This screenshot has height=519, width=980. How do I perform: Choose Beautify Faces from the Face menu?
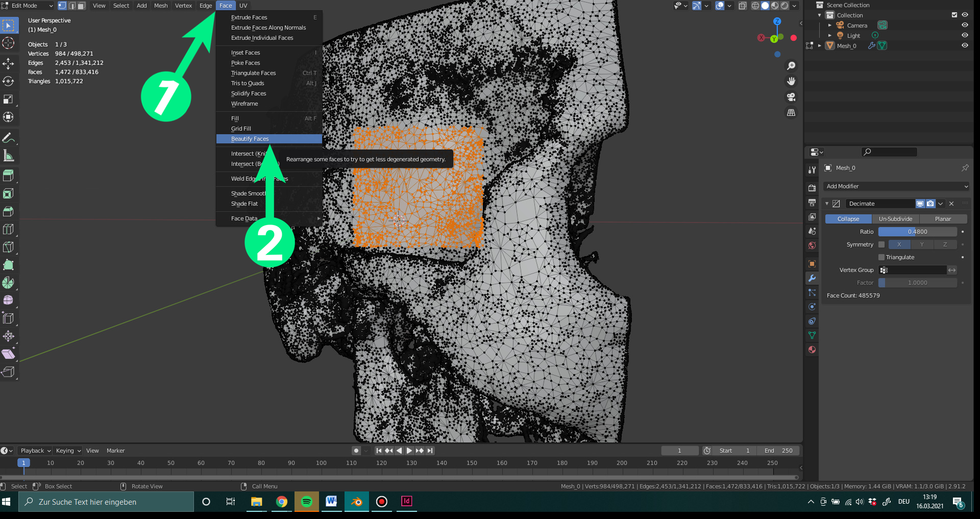[250, 139]
